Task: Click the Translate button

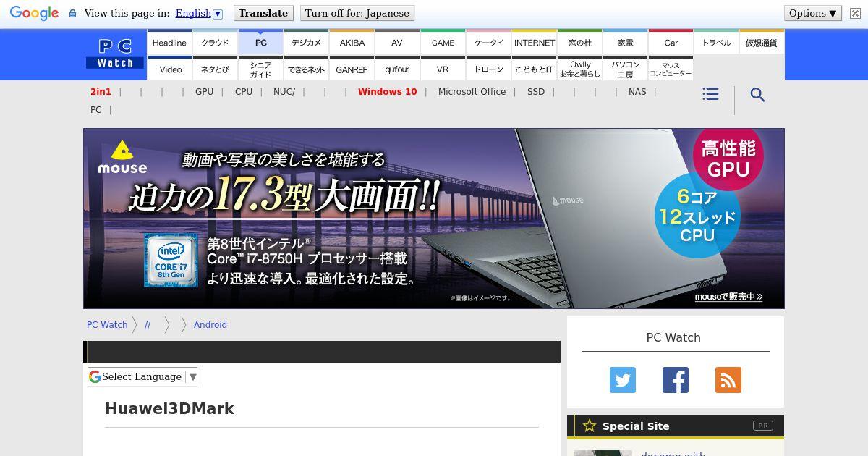Action: (263, 13)
